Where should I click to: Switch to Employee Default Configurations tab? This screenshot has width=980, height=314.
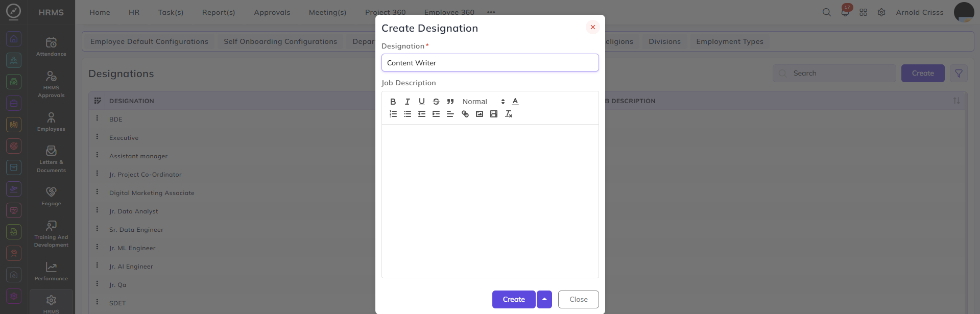149,41
